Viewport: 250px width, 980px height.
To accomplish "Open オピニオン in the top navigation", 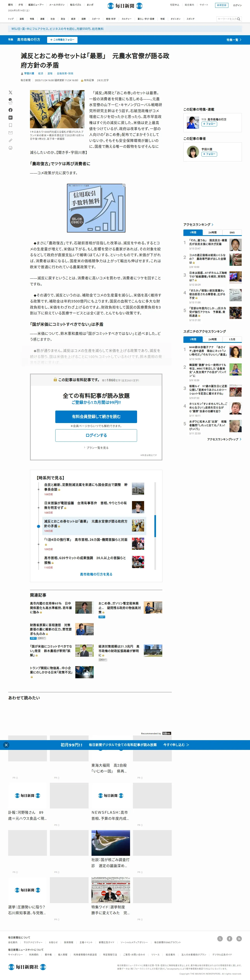I will tap(175, 19).
